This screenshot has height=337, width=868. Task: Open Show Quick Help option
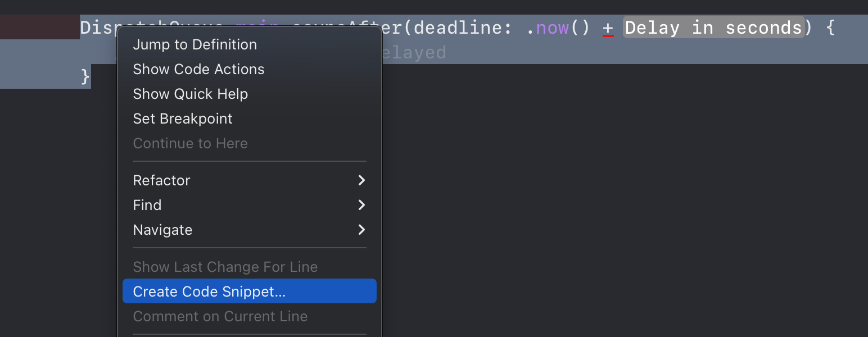190,94
